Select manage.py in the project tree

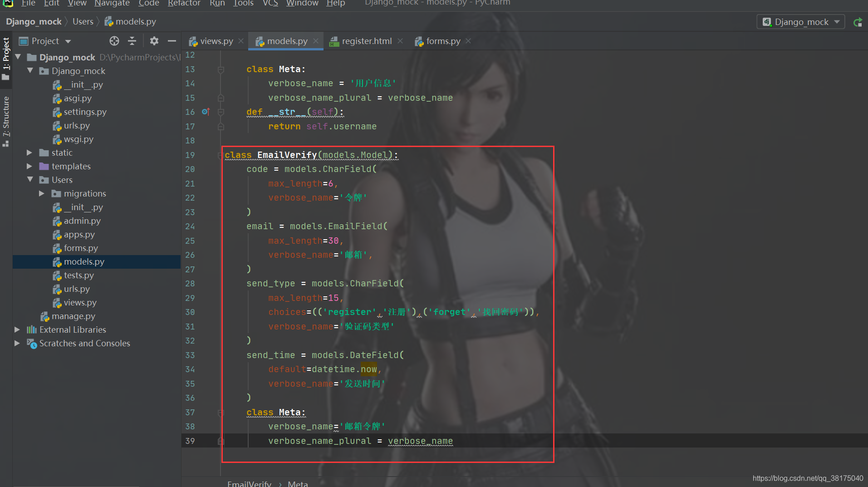coord(73,316)
